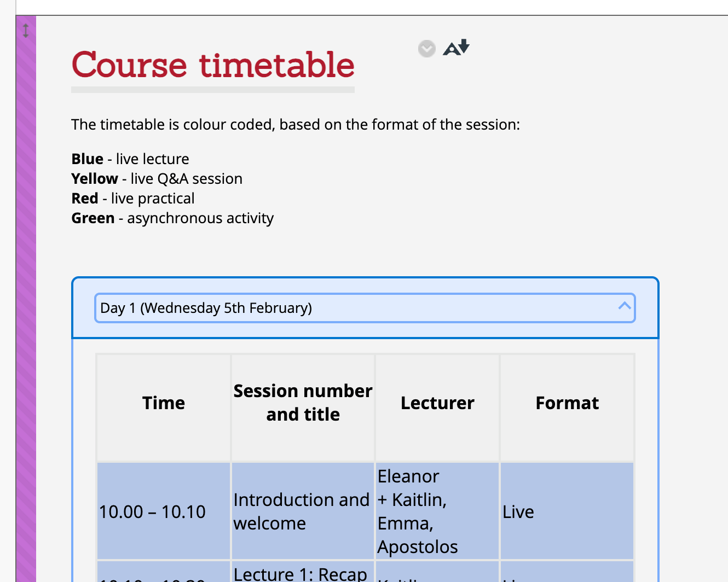728x582 pixels.
Task: Click the Yellow - live Q&A session line
Action: click(x=157, y=179)
